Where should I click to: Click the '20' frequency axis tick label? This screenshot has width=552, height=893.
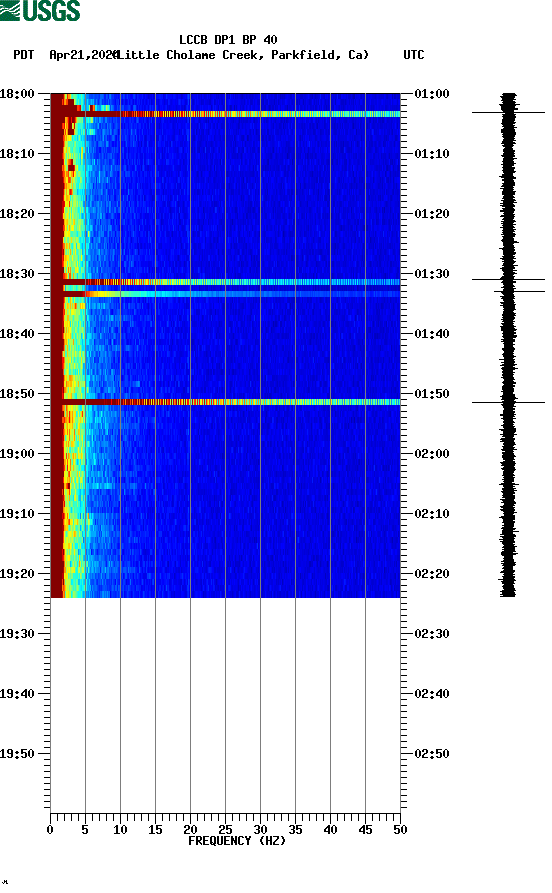tap(190, 830)
